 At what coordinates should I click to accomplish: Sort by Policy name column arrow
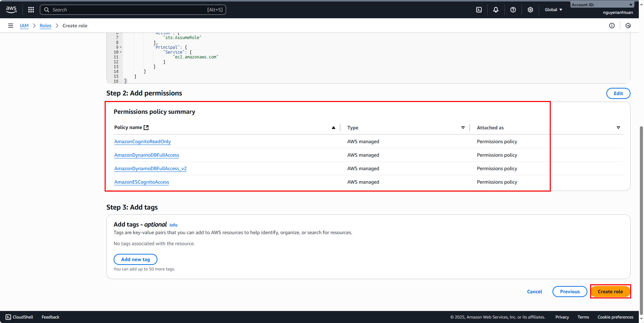[333, 128]
